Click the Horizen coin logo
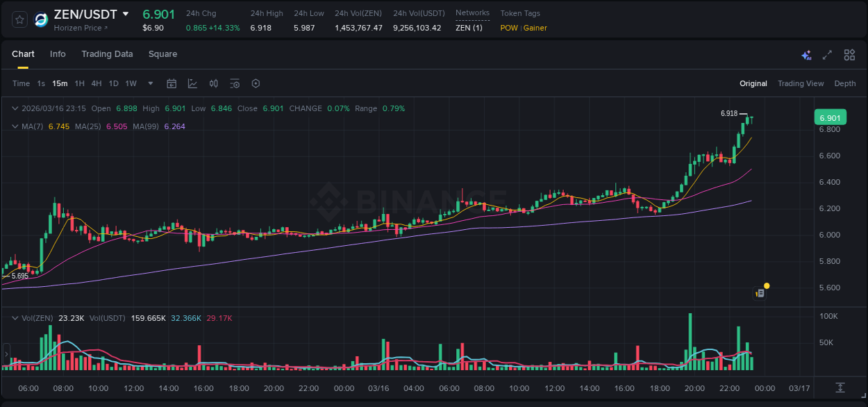This screenshot has height=407, width=868. click(x=42, y=19)
